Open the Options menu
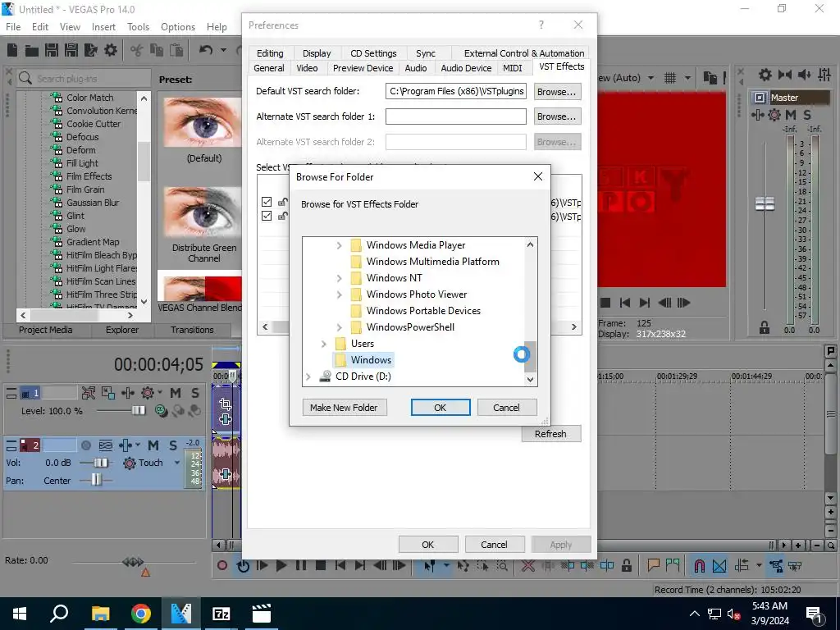The height and width of the screenshot is (630, 840). [x=178, y=27]
